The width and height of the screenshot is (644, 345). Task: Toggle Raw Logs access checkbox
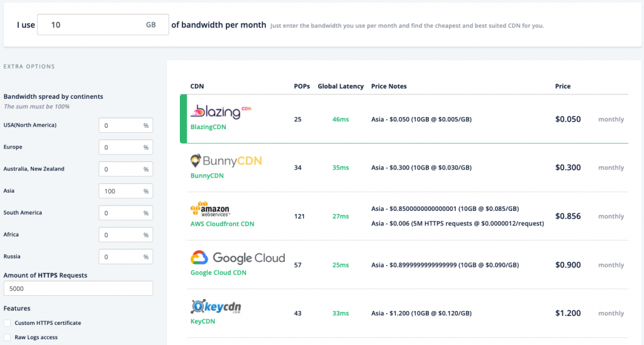click(x=8, y=337)
